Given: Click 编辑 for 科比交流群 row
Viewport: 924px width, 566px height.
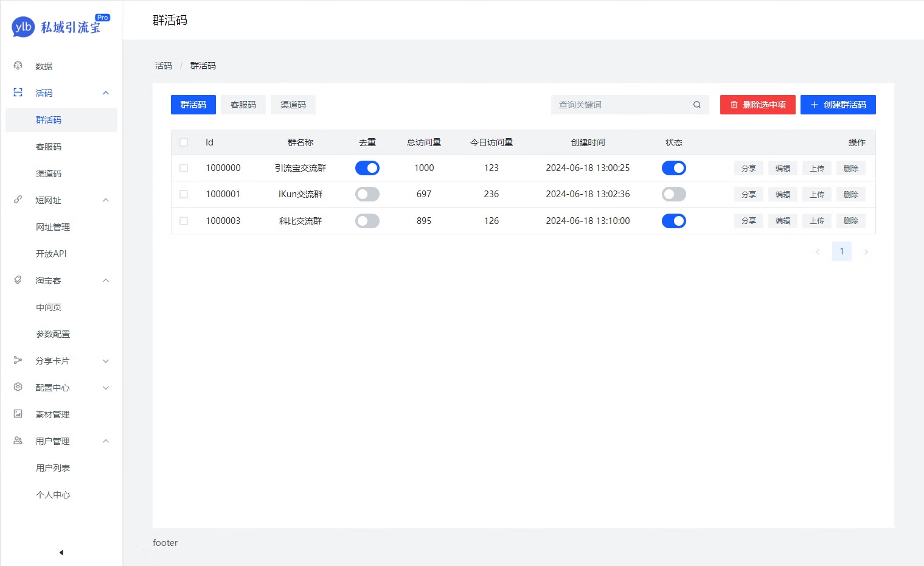Looking at the screenshot, I should pos(782,221).
